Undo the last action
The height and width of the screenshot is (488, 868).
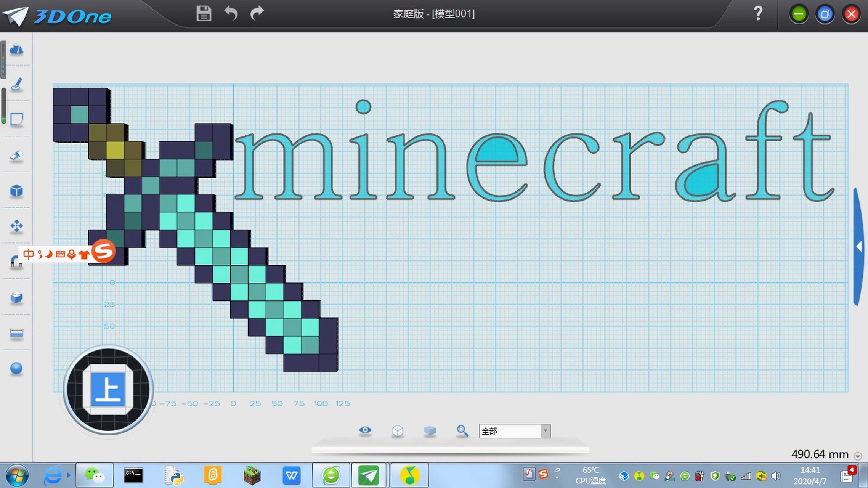click(231, 13)
